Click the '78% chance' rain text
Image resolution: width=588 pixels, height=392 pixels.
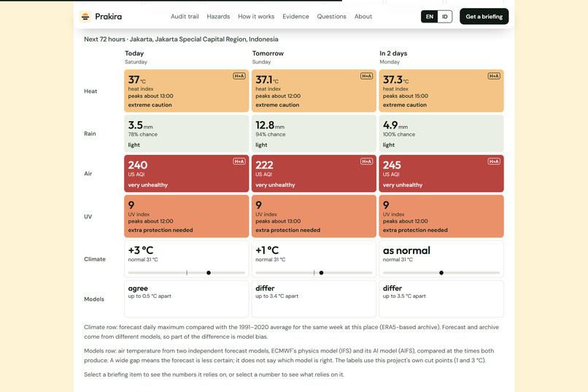point(143,134)
